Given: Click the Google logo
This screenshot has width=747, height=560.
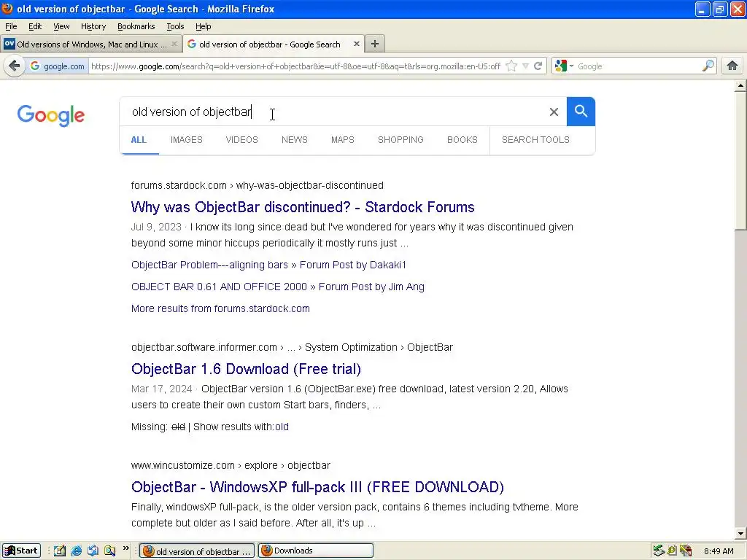Looking at the screenshot, I should [51, 115].
